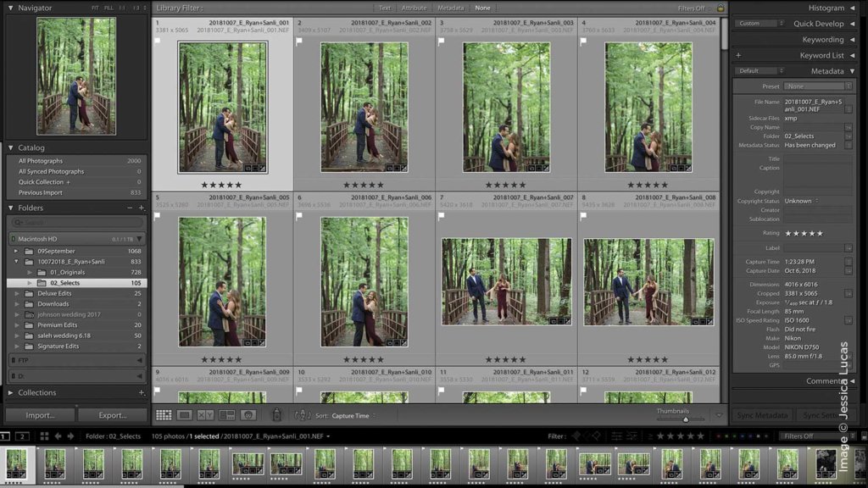Go forward with the right arrow in filmstrip bar
The width and height of the screenshot is (868, 488).
(x=70, y=436)
